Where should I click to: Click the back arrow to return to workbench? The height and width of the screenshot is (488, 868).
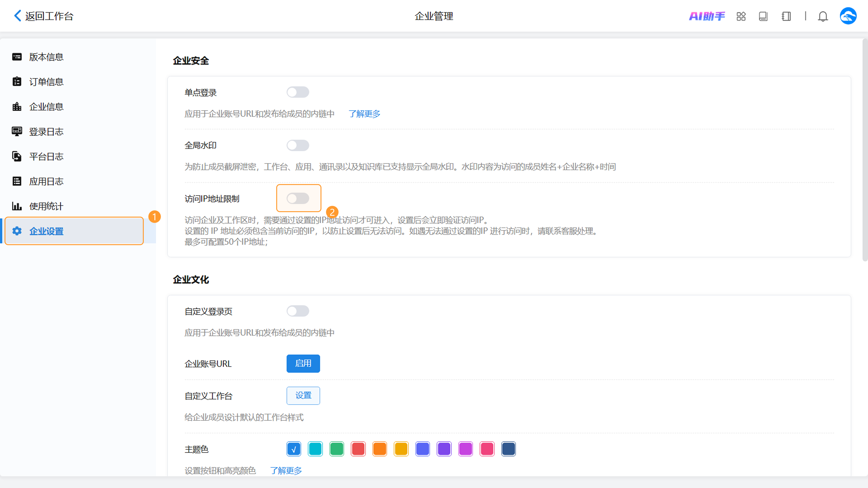click(x=18, y=16)
